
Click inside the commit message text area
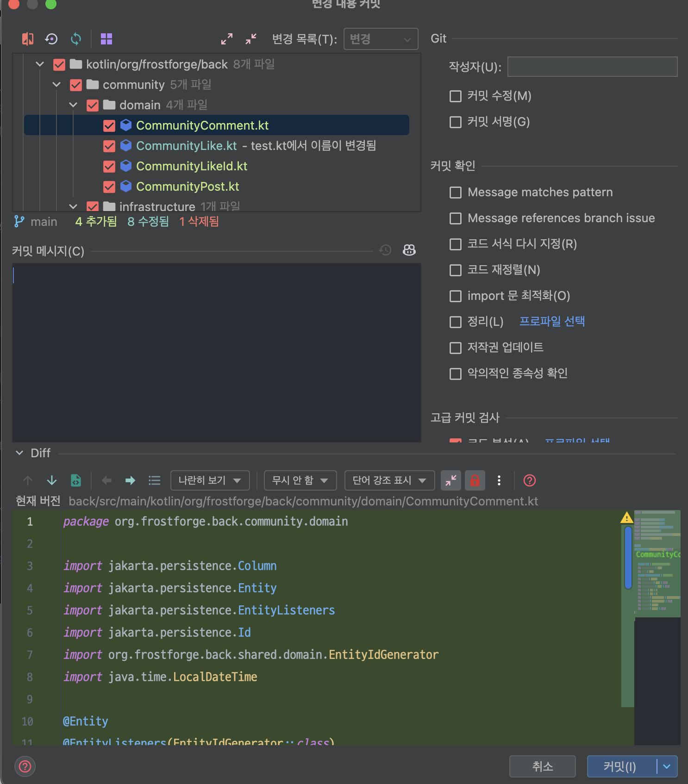tap(216, 353)
